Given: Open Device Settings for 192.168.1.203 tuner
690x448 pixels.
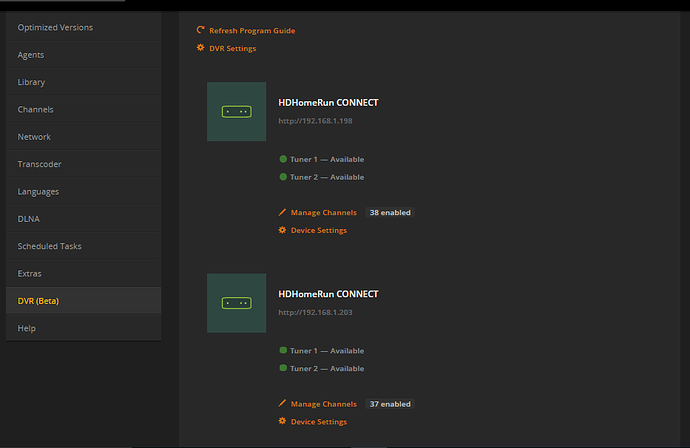Looking at the screenshot, I should pyautogui.click(x=319, y=422).
